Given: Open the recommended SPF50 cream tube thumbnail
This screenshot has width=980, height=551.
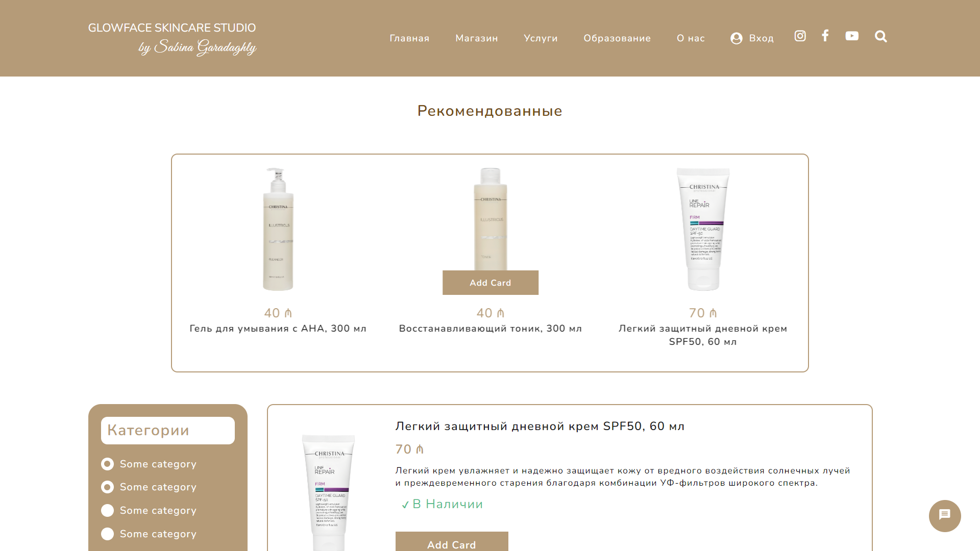Looking at the screenshot, I should 703,230.
